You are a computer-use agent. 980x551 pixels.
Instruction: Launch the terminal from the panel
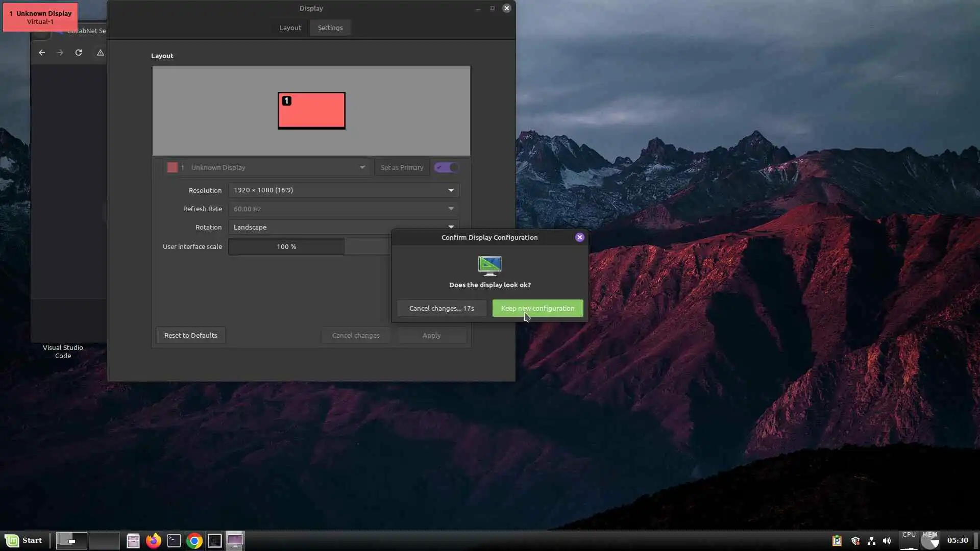[174, 540]
